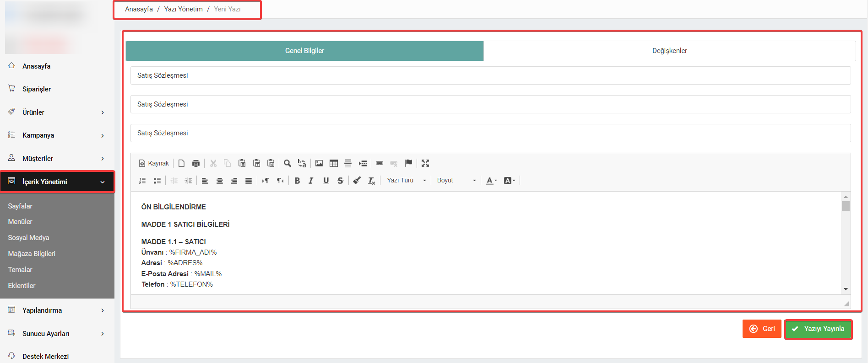Expand the Yapılandırma sidebar menu
The height and width of the screenshot is (363, 868).
57,310
